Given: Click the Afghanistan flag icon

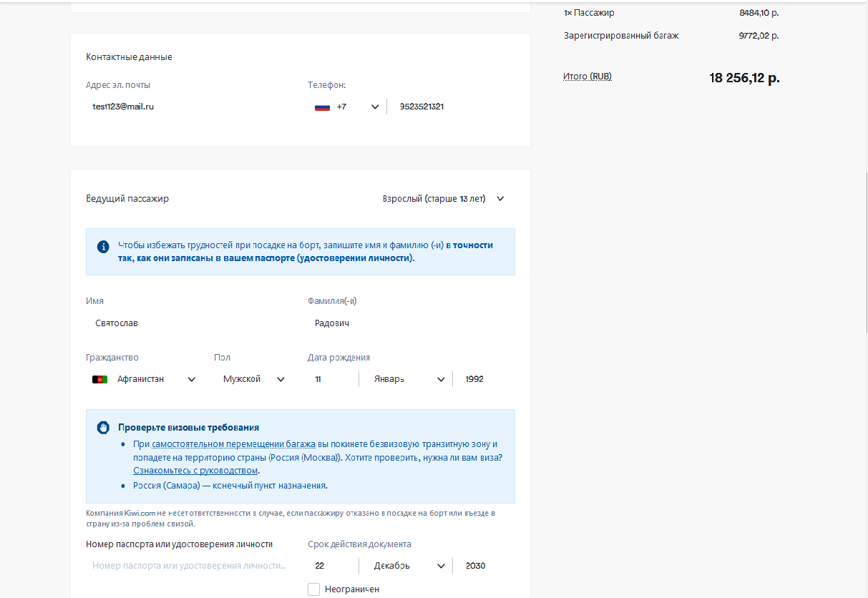Looking at the screenshot, I should [99, 379].
